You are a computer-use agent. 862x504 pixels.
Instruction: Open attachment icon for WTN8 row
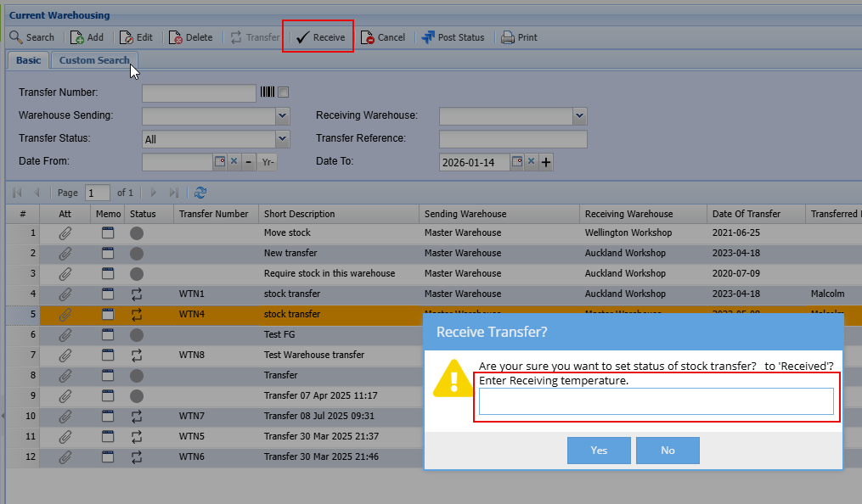(65, 356)
